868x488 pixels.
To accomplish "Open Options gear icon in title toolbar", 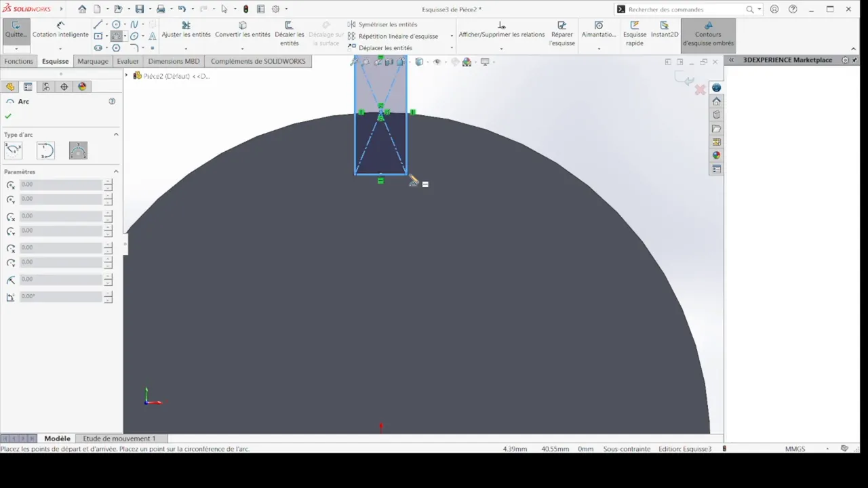I will pyautogui.click(x=275, y=9).
